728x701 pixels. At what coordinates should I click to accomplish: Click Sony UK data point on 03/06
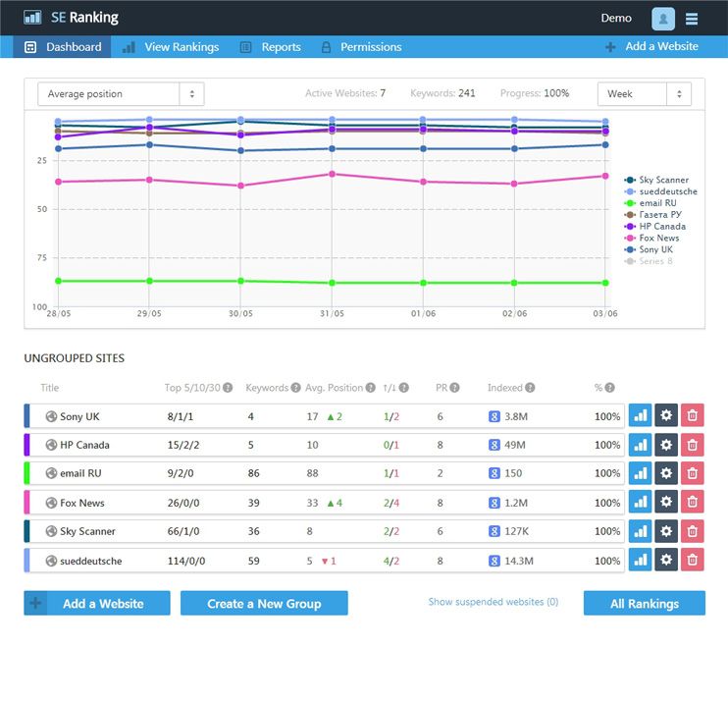605,144
